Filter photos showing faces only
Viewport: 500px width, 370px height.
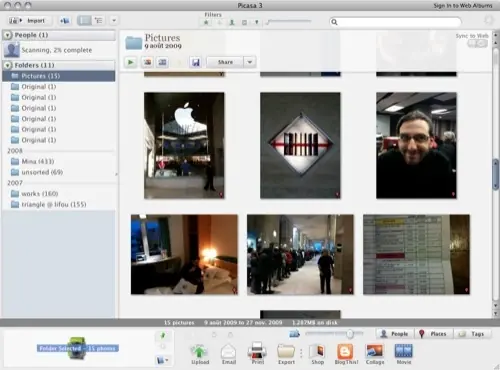(232, 22)
